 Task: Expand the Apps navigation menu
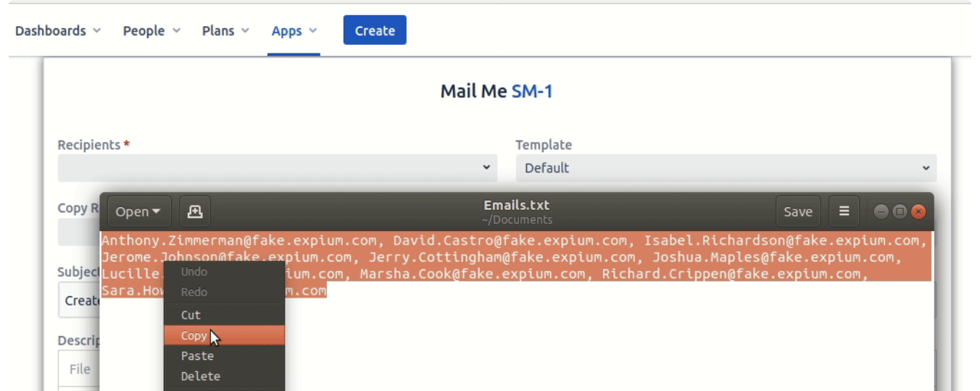(294, 31)
